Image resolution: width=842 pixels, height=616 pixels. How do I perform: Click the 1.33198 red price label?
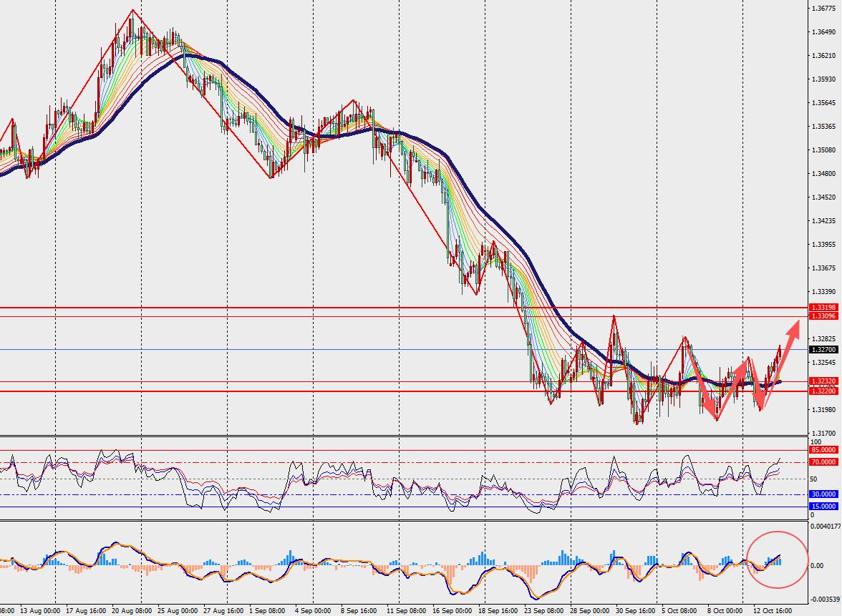(823, 308)
